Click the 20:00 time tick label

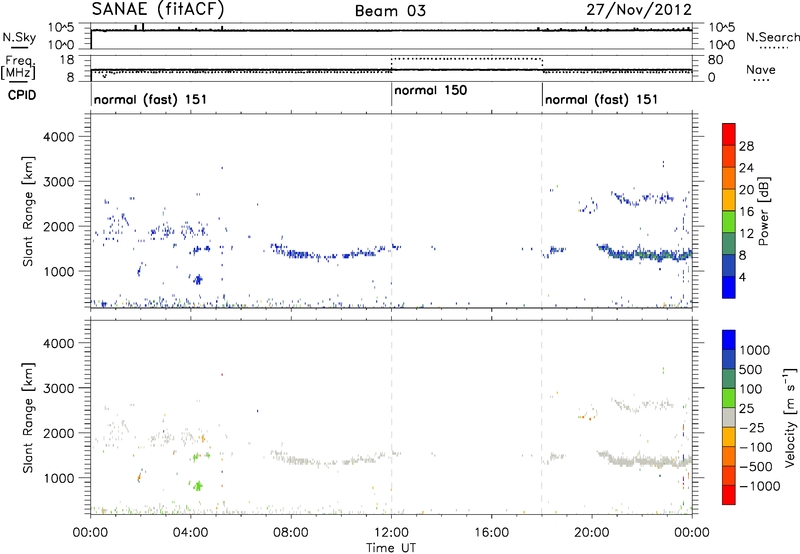click(591, 533)
